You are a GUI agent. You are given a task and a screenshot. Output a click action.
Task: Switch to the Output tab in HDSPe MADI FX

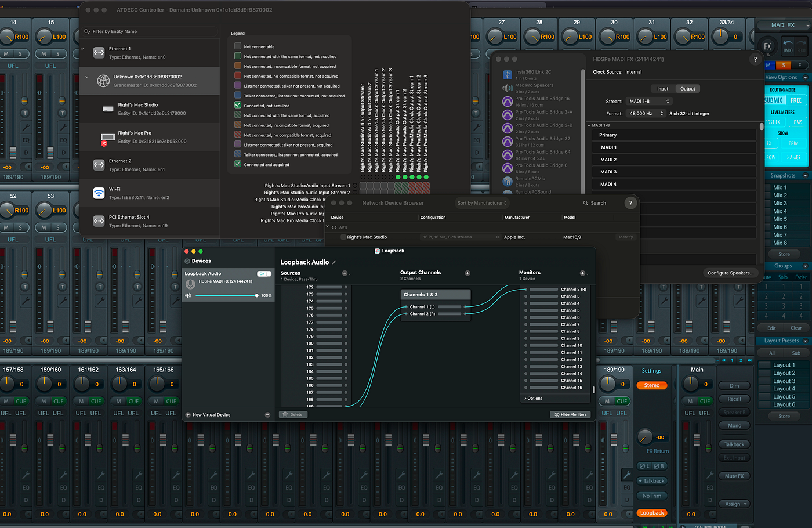[688, 89]
